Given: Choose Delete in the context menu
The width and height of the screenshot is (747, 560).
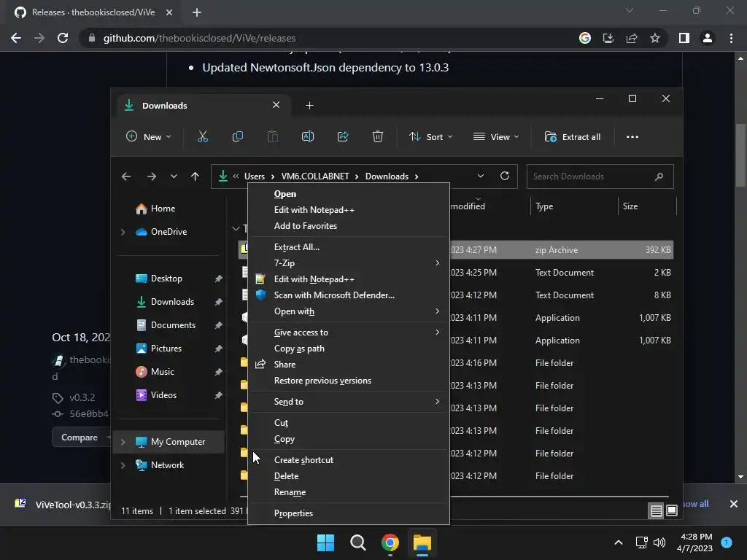Looking at the screenshot, I should [349, 476].
